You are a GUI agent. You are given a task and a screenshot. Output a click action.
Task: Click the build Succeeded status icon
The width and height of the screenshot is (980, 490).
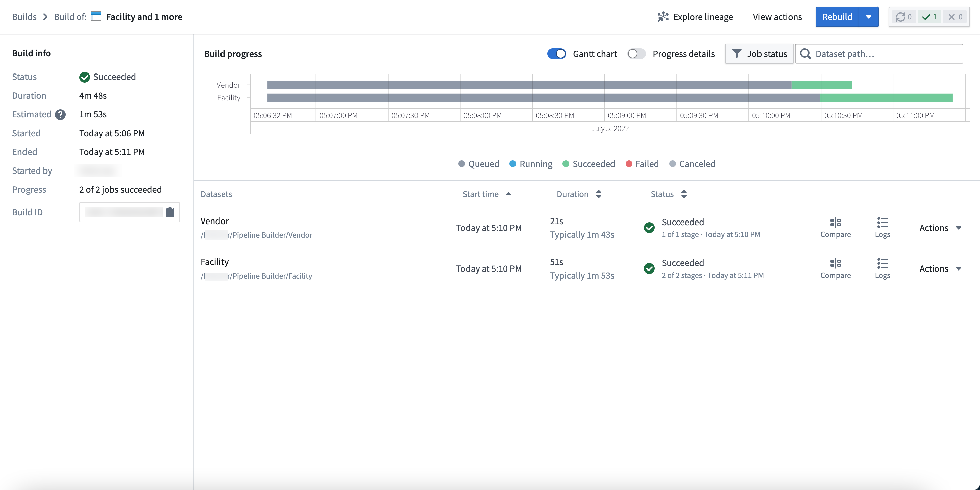tap(84, 77)
